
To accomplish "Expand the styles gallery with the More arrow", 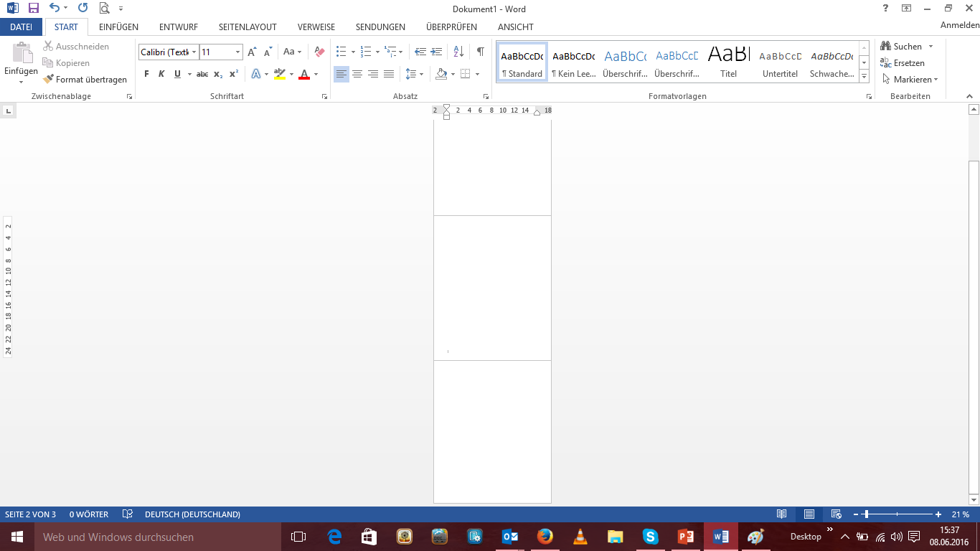I will point(864,76).
